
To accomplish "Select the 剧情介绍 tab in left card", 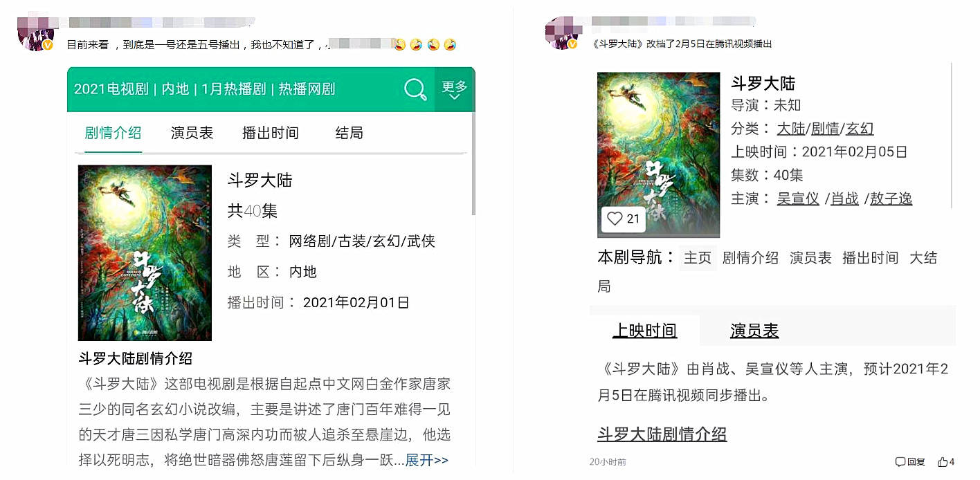I will tap(113, 133).
